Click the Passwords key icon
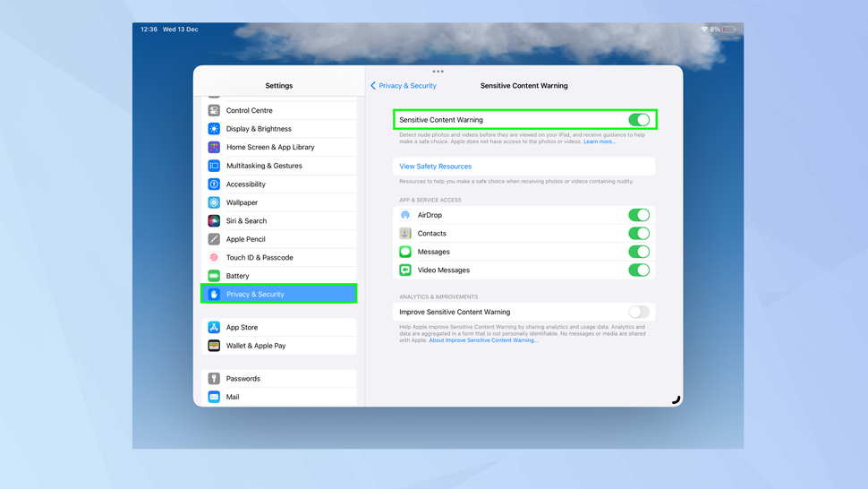Image resolution: width=868 pixels, height=489 pixels. pos(214,378)
